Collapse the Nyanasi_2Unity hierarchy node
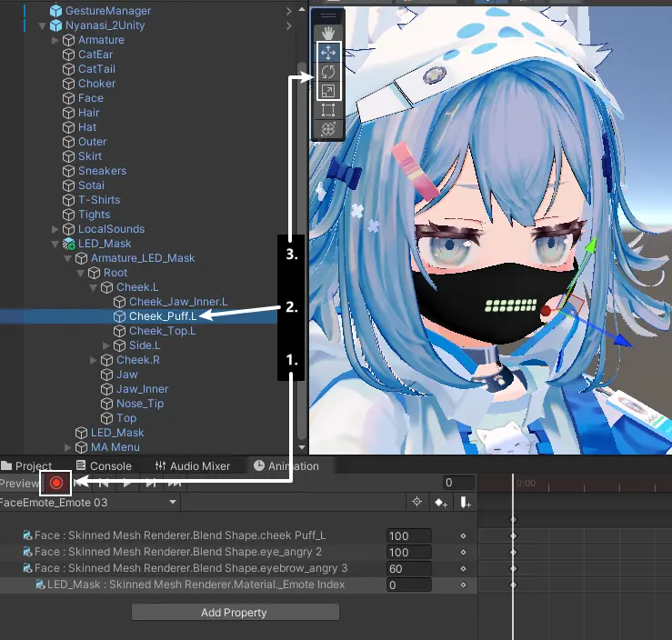Viewport: 672px width, 640px height. point(42,25)
